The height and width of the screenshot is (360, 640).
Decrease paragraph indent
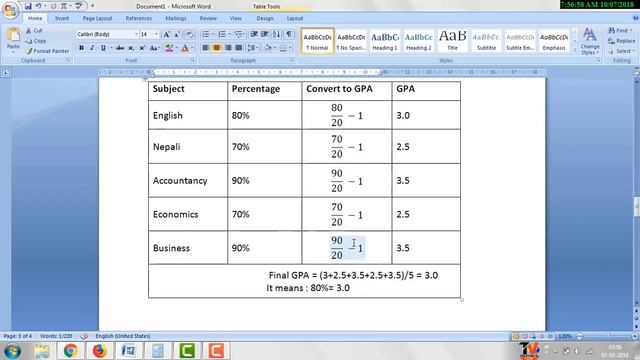pyautogui.click(x=254, y=34)
